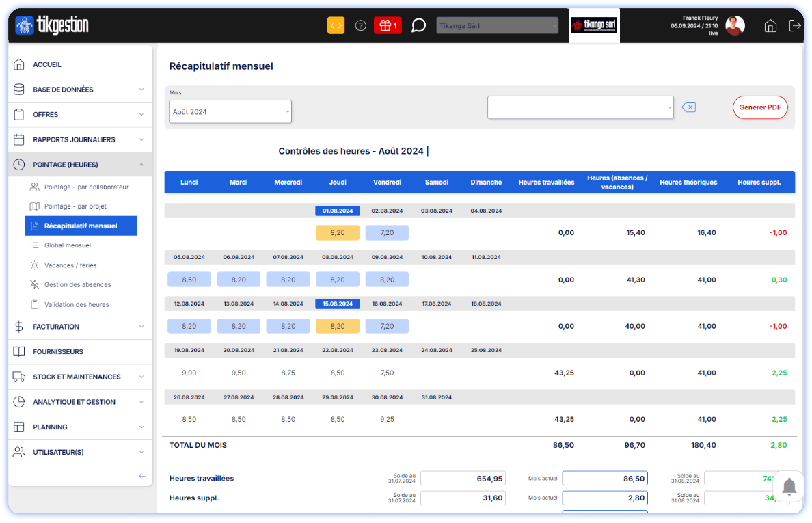Click the home icon in top bar
This screenshot has height=523, width=812.
coord(770,26)
